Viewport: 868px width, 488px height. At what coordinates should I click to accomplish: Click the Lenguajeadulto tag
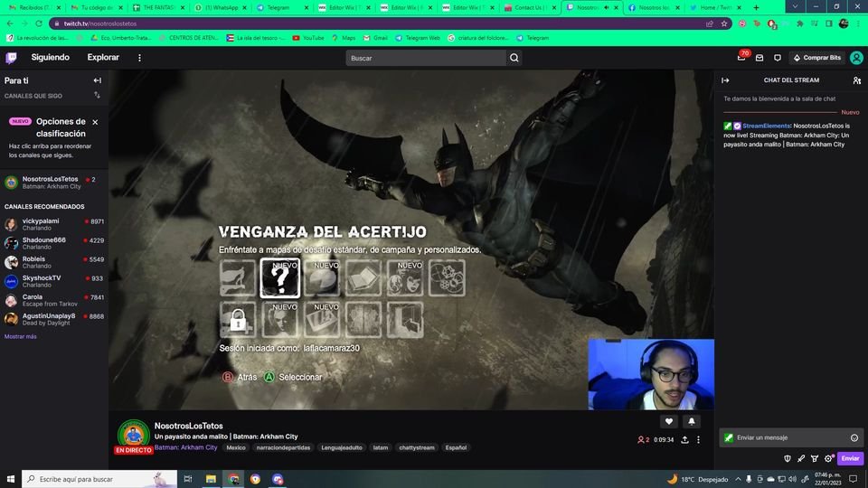click(342, 447)
